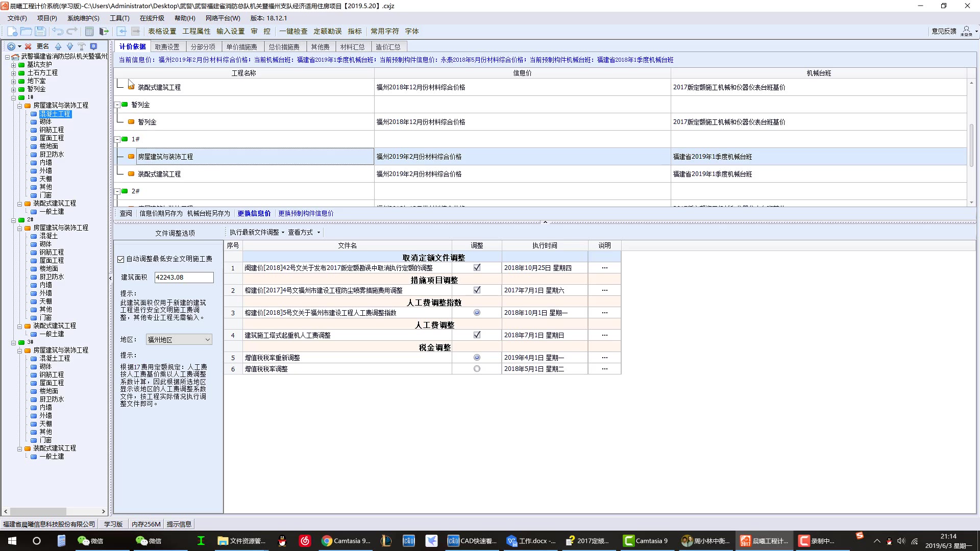
Task: Open 执行最新文件调整 dropdown menu
Action: (257, 232)
